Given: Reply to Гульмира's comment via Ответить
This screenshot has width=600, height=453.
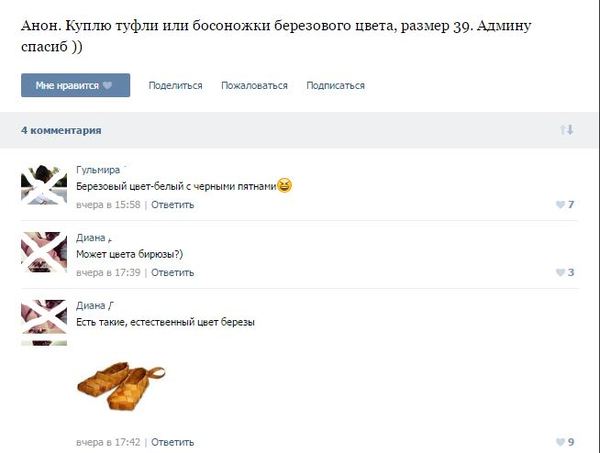Looking at the screenshot, I should tap(173, 205).
